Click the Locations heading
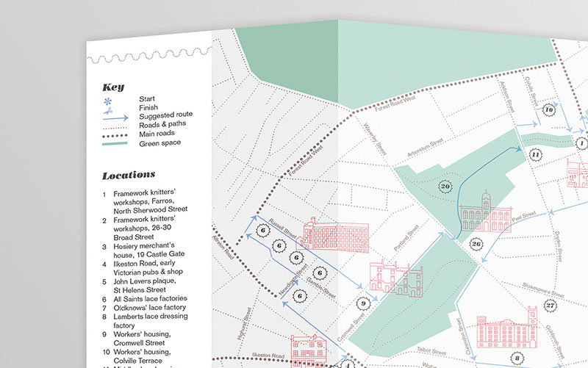588x368 pixels. coord(129,175)
